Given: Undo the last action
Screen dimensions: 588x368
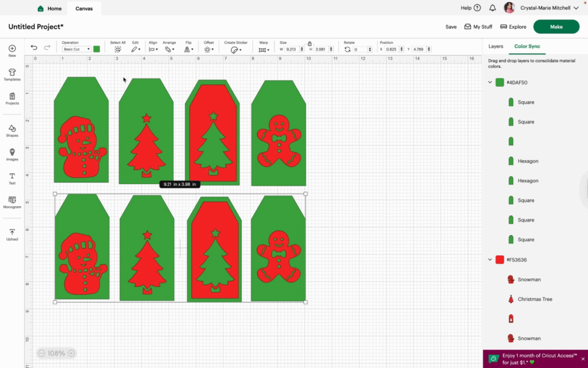Looking at the screenshot, I should (x=34, y=47).
